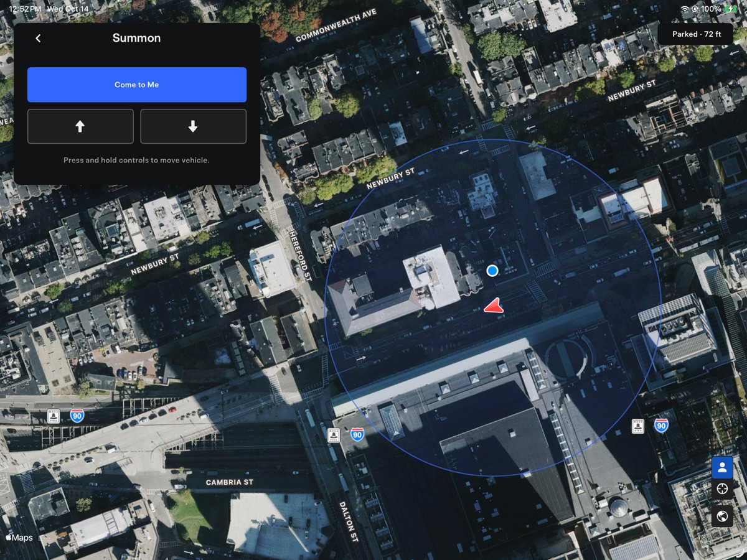Tap the blue user location dot

[x=492, y=271]
